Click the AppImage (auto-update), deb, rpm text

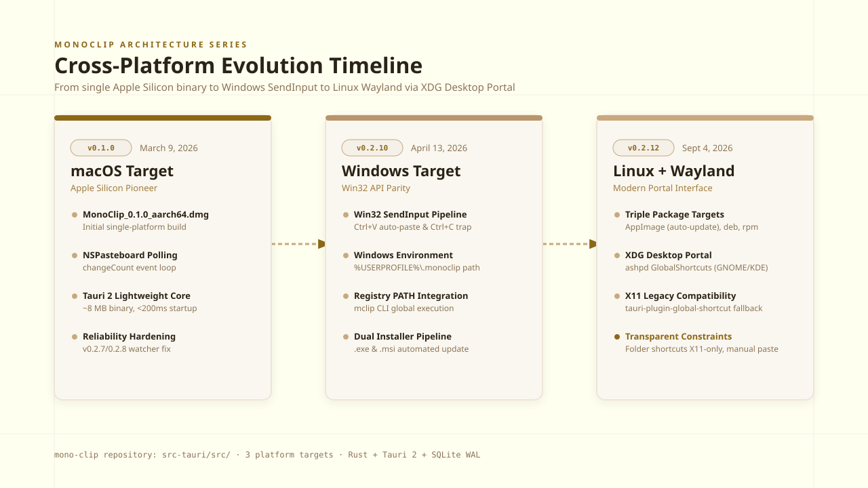(x=692, y=227)
